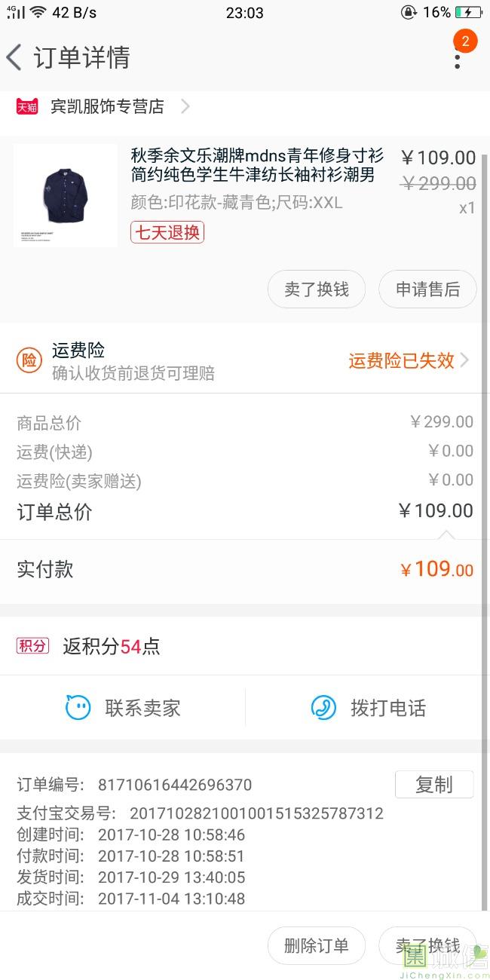This screenshot has height=980, width=490.
Task: Tap the 七天退换 return policy tag
Action: point(167,232)
